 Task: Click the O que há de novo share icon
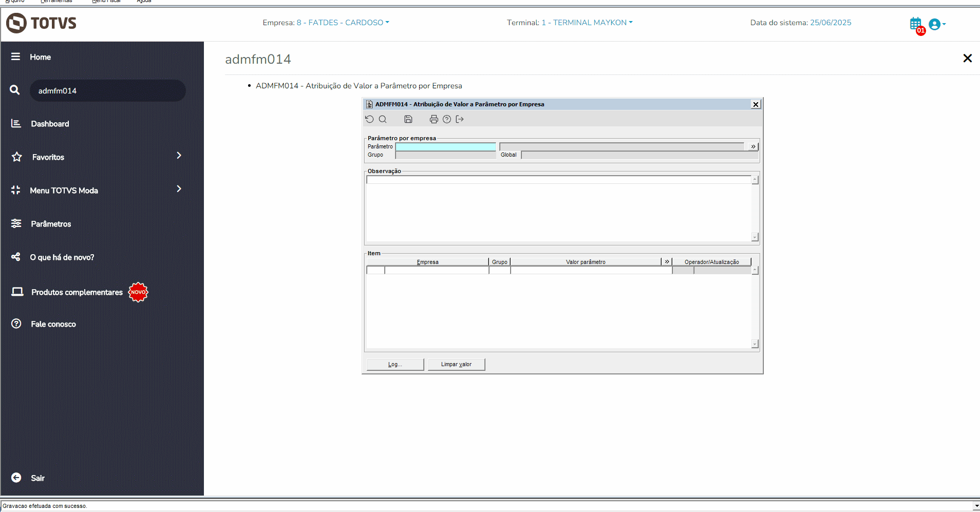tap(16, 257)
